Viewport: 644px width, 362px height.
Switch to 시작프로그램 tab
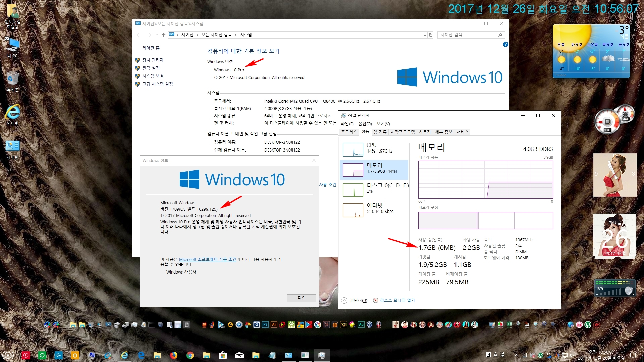click(x=402, y=132)
